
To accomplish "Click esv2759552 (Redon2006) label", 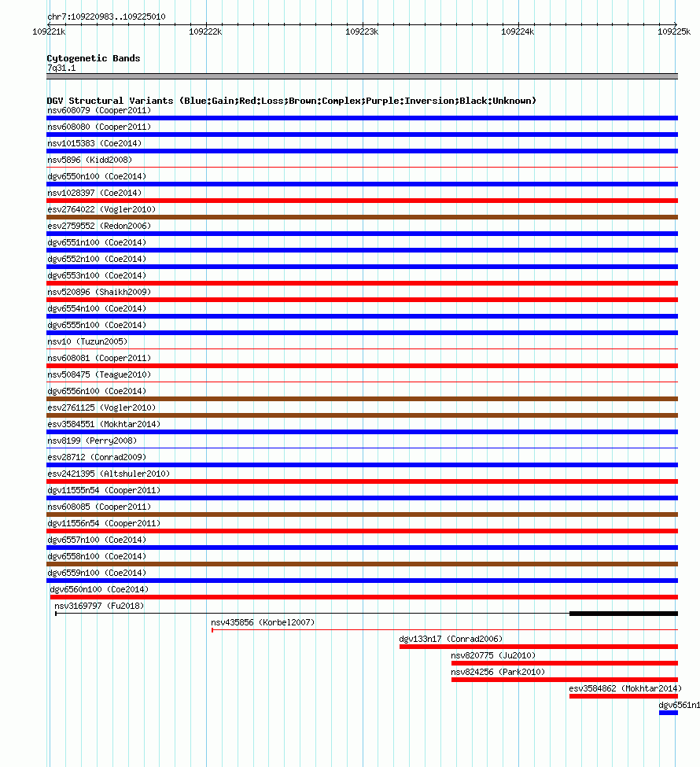I will 99,226.
